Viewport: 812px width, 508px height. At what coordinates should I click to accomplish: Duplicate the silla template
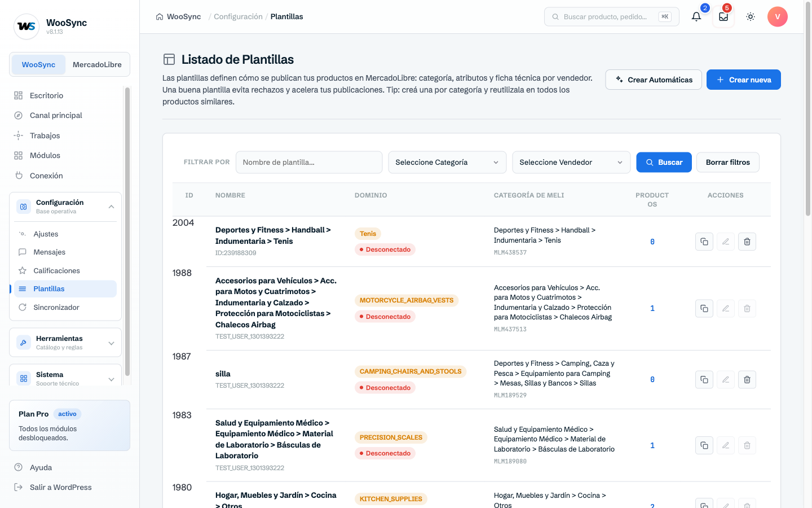point(704,379)
